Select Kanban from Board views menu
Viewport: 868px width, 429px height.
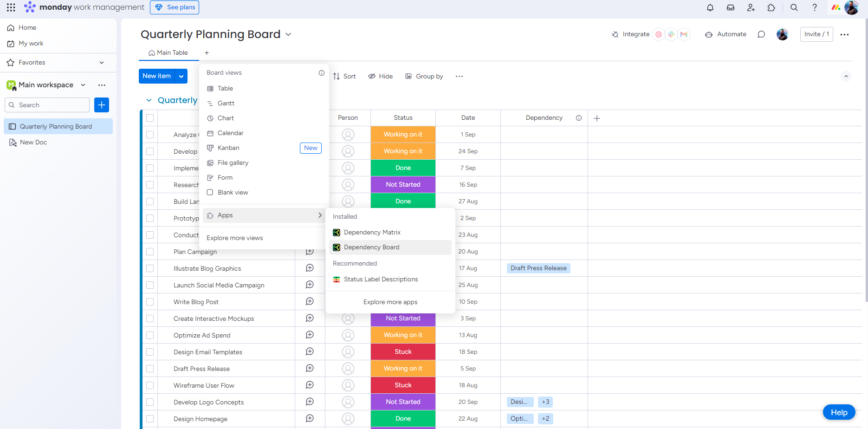pos(228,148)
